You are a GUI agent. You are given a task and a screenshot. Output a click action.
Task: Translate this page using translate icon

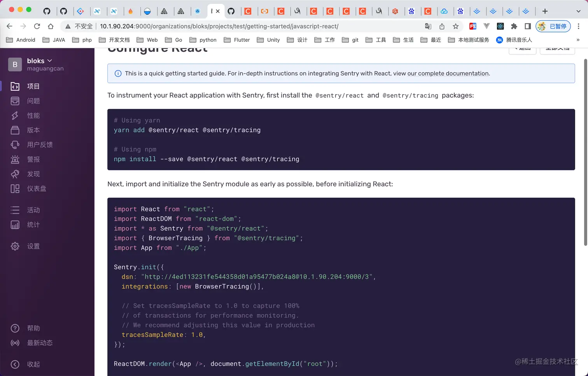[x=428, y=26]
